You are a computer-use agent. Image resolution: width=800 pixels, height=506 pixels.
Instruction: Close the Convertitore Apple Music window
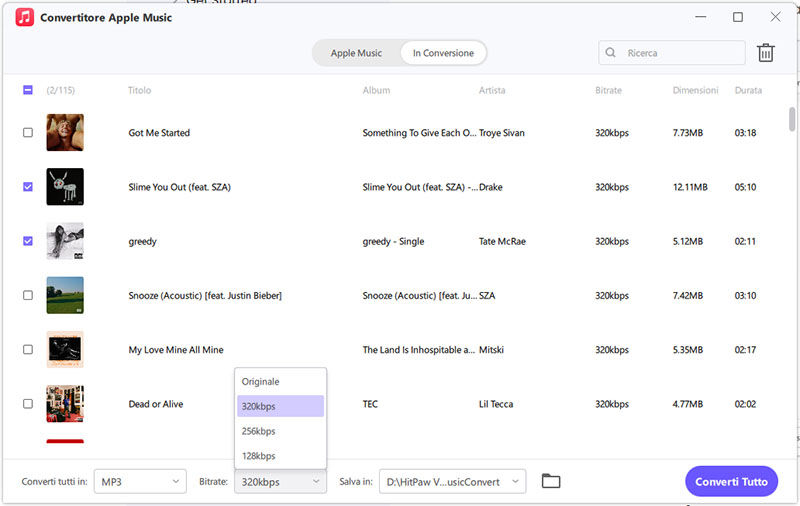775,17
